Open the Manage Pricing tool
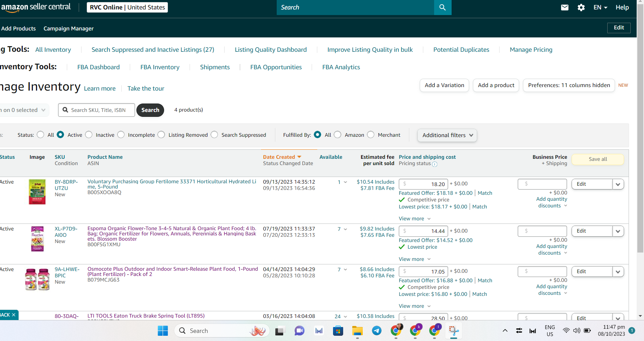 (x=531, y=50)
